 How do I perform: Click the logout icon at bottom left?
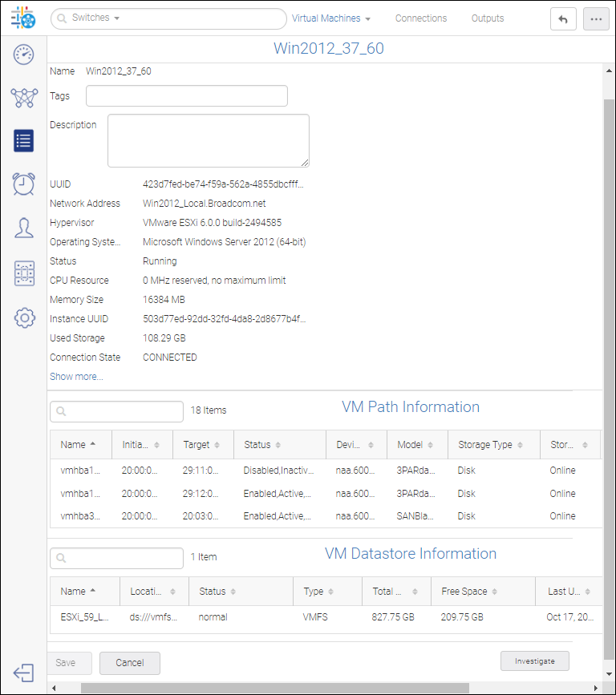(24, 673)
